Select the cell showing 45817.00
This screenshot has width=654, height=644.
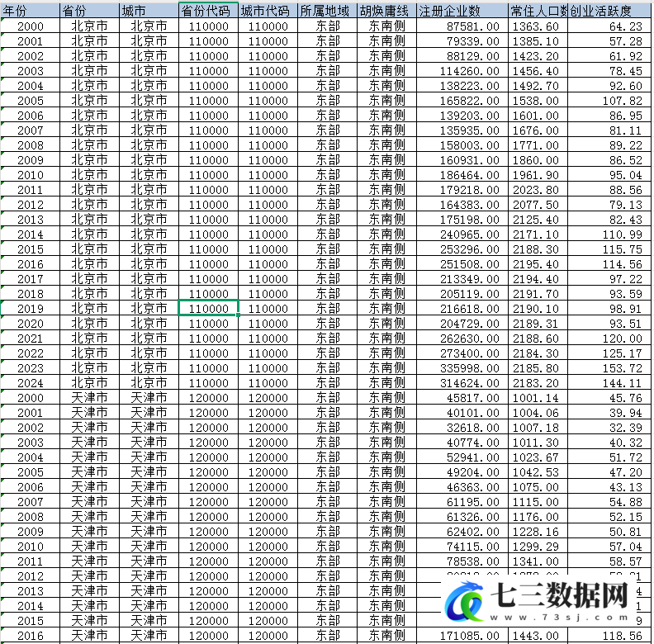(x=462, y=398)
